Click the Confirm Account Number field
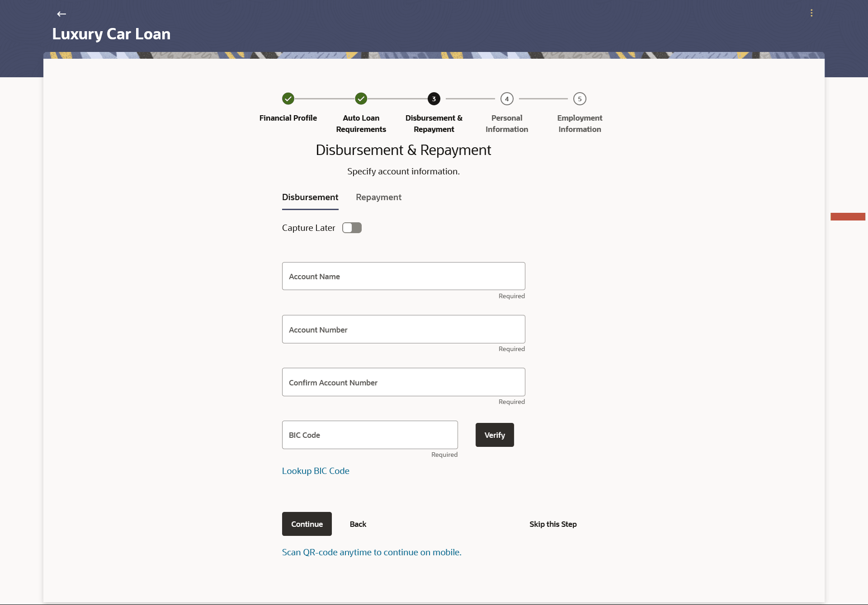 403,382
